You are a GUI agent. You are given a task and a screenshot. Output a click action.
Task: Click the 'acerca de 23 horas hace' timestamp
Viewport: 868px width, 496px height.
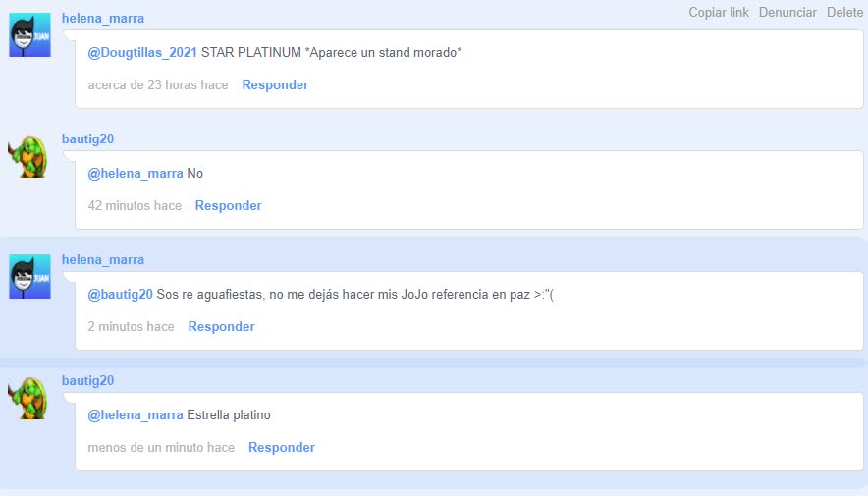click(x=158, y=84)
